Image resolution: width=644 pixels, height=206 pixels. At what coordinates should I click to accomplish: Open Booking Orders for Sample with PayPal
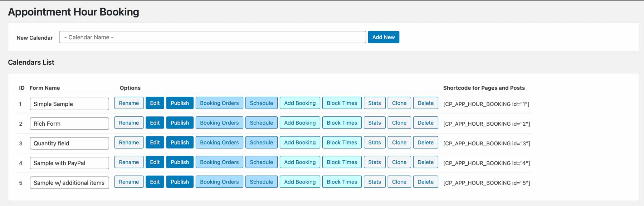[x=219, y=162]
